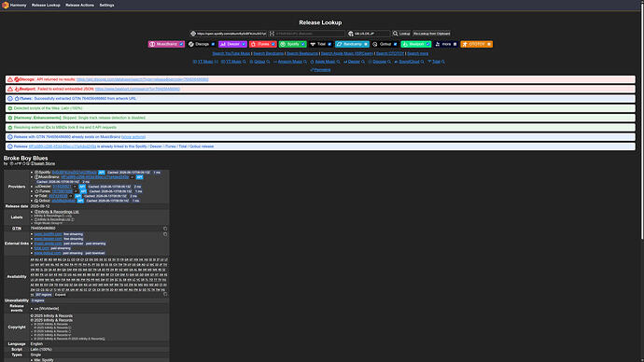Click the OTOTOY logo icon in provider bar
The height and width of the screenshot is (362, 644).
(x=465, y=44)
